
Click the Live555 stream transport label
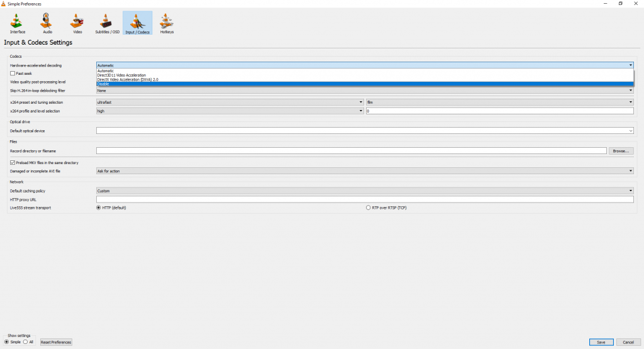pos(30,208)
